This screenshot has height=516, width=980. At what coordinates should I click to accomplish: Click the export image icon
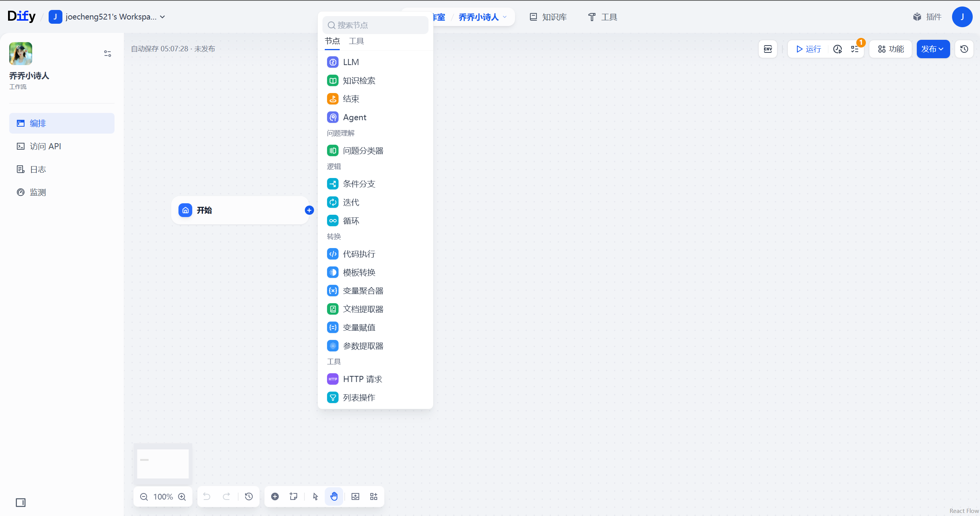[x=355, y=496]
